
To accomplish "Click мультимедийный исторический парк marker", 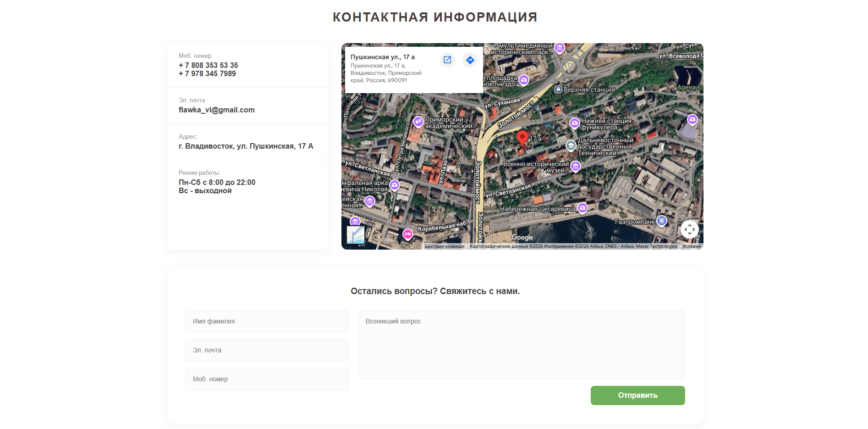I will (x=560, y=48).
